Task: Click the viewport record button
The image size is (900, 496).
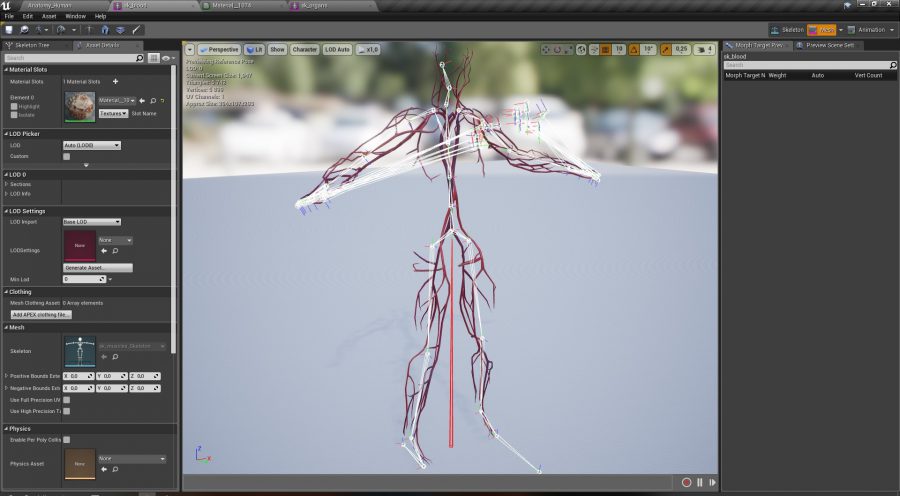Action: point(686,482)
